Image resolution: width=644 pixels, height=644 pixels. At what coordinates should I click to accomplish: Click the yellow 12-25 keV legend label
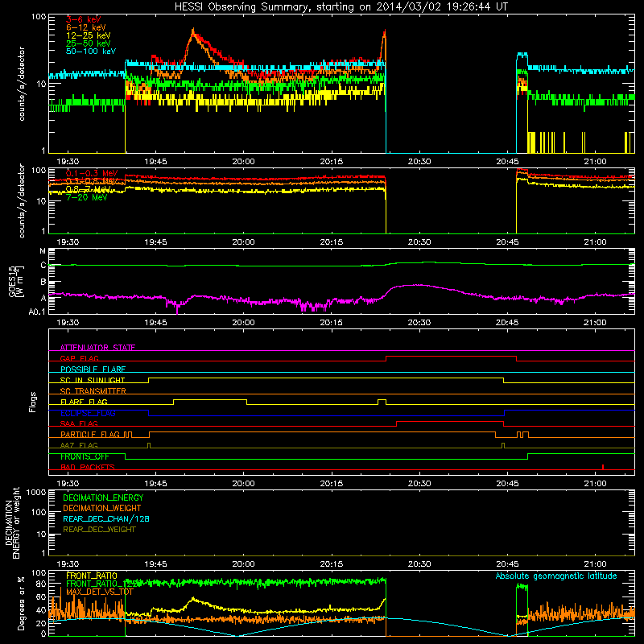[89, 35]
